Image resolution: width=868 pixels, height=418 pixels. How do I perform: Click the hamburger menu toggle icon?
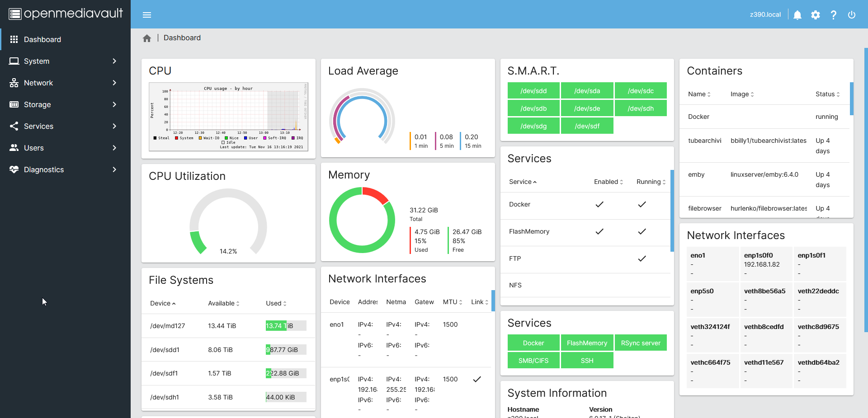pos(146,15)
